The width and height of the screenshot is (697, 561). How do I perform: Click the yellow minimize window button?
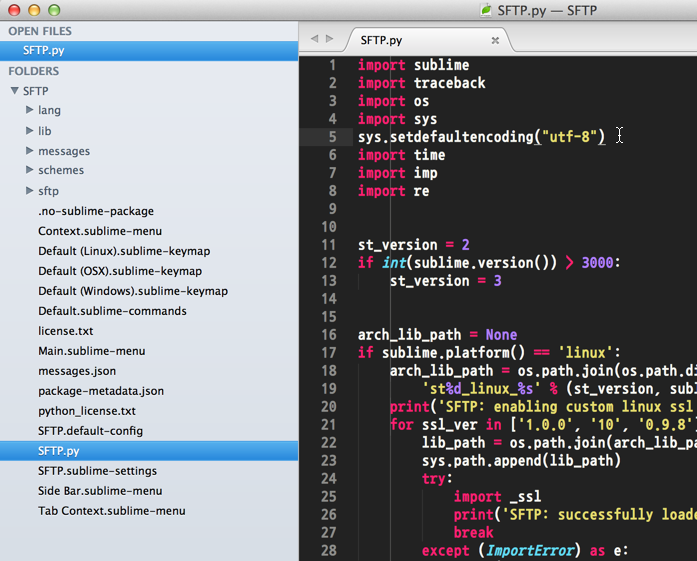34,10
